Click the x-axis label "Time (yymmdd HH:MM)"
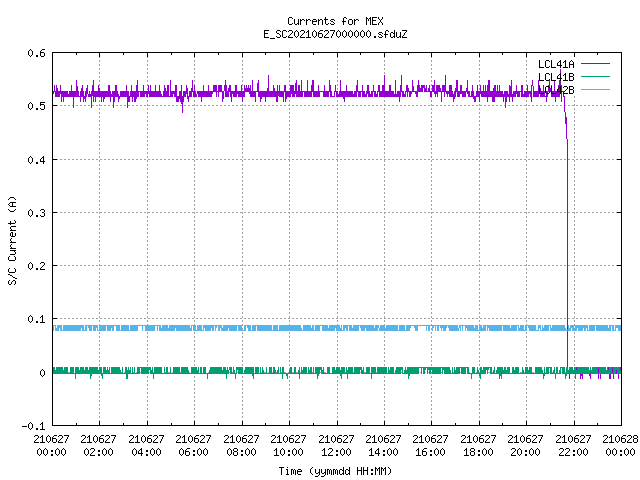 coord(335,471)
